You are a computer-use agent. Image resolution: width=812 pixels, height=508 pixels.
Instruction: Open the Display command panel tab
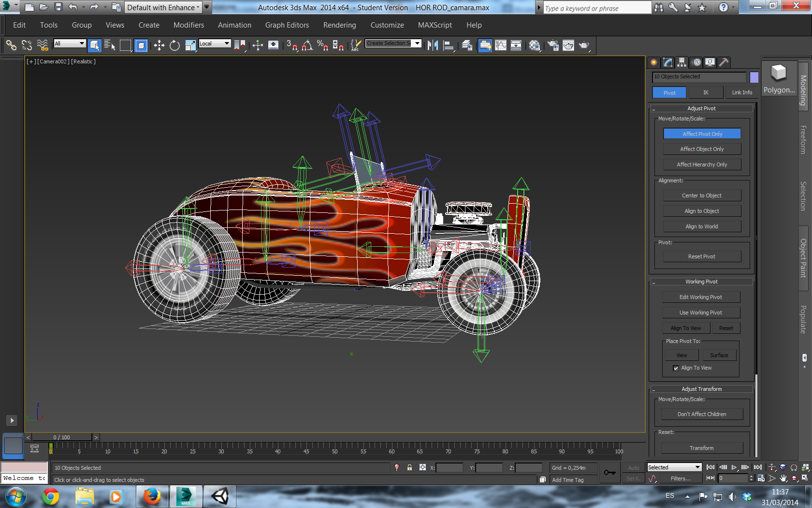click(x=710, y=62)
